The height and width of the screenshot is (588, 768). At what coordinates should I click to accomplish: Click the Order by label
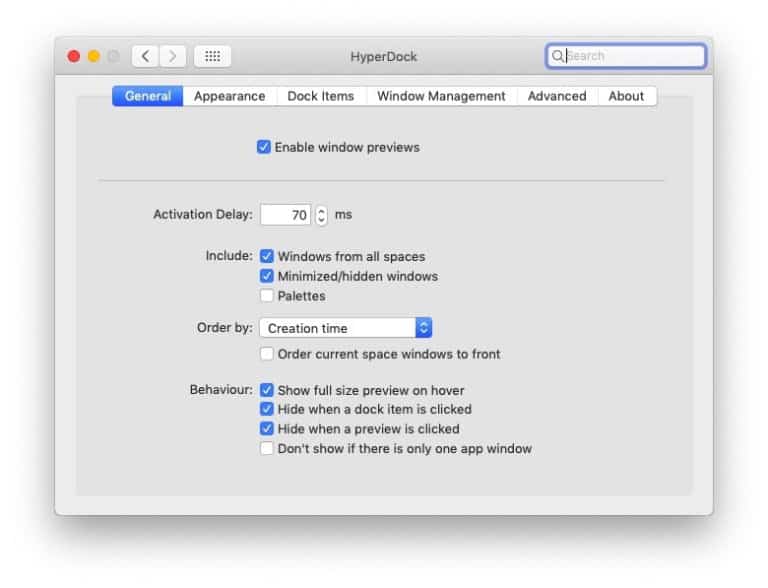(224, 327)
